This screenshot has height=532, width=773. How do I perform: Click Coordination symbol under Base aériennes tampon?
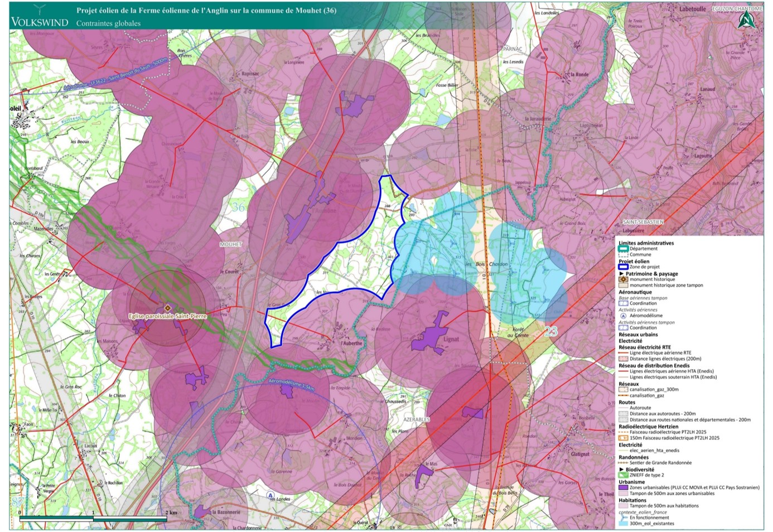623,303
